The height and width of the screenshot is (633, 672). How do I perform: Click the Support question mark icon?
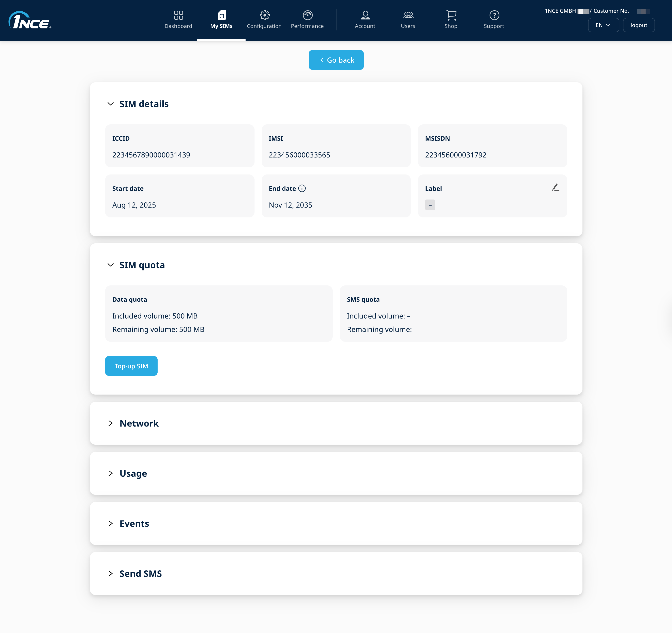tap(494, 15)
